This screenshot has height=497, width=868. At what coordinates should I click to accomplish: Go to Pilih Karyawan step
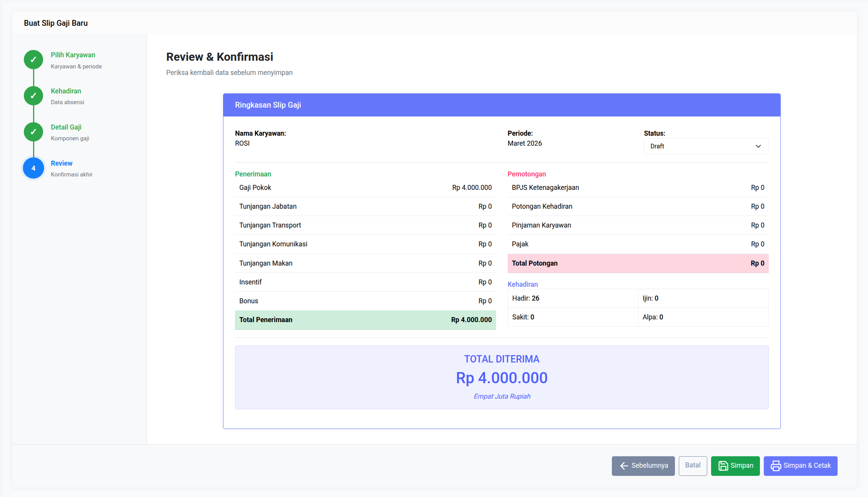coord(73,55)
